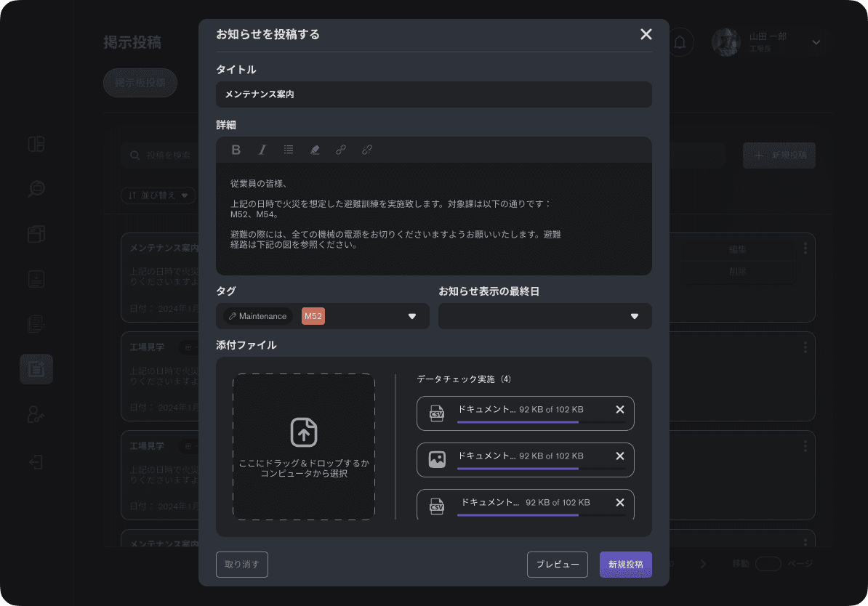Apply italic formatting in the detail editor

tap(262, 150)
